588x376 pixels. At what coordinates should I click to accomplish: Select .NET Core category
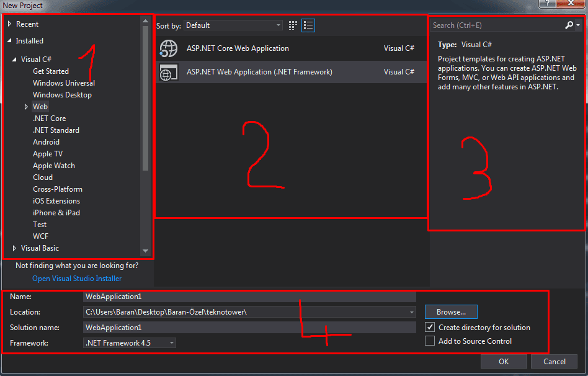(49, 119)
